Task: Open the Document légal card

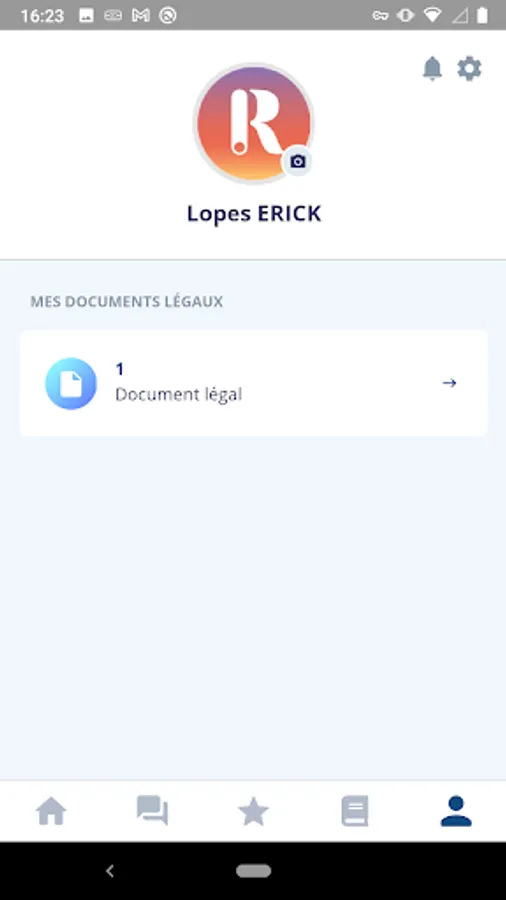Action: [x=253, y=383]
